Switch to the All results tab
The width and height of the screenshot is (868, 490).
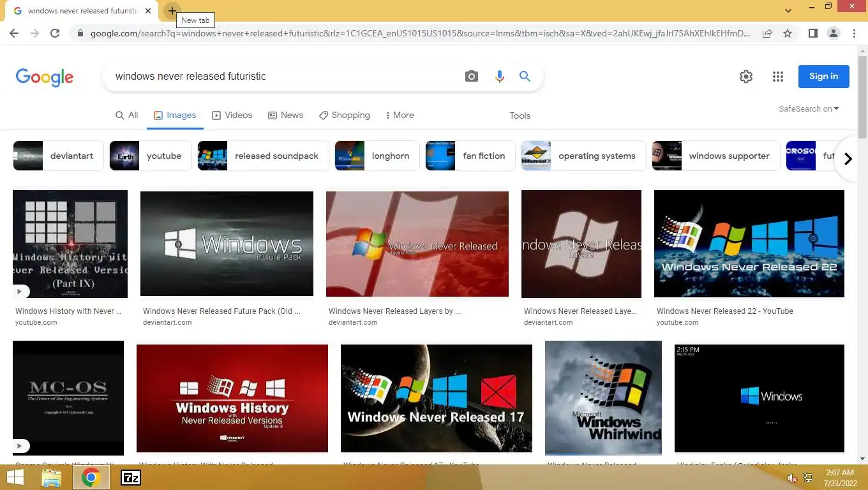[x=126, y=115]
